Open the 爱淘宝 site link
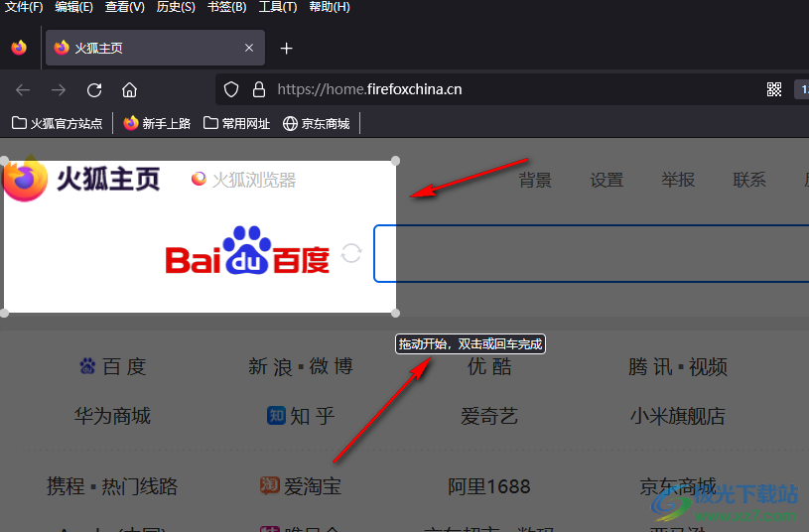The width and height of the screenshot is (809, 532). pos(301,486)
